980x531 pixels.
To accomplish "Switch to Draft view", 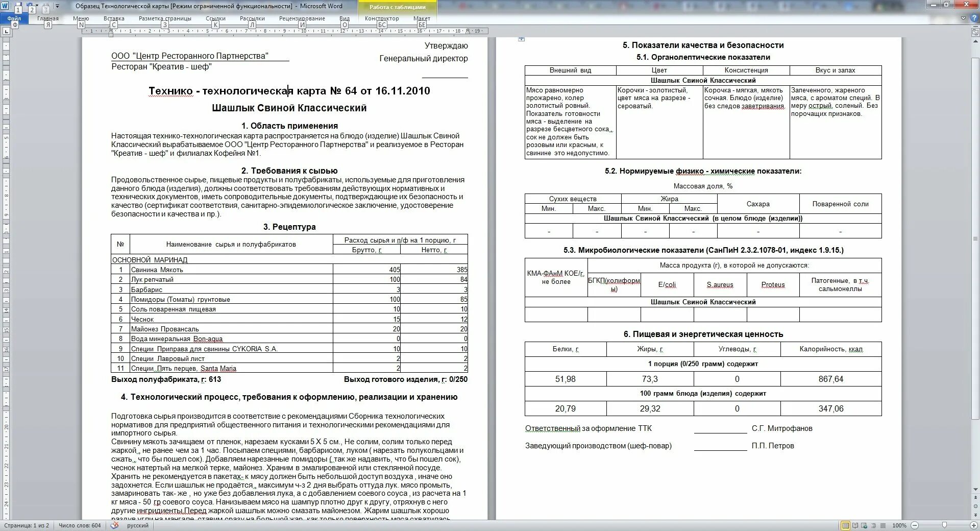I will (x=883, y=525).
